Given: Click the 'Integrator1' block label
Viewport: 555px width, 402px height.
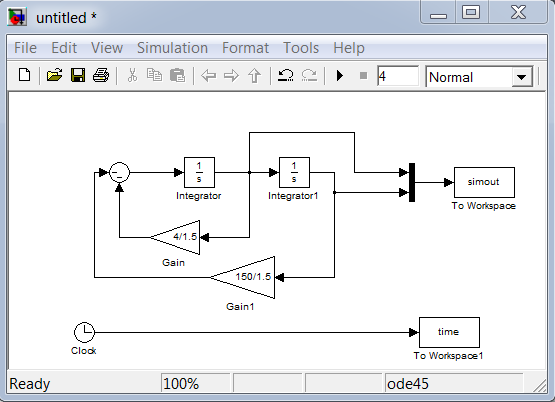Looking at the screenshot, I should click(293, 196).
